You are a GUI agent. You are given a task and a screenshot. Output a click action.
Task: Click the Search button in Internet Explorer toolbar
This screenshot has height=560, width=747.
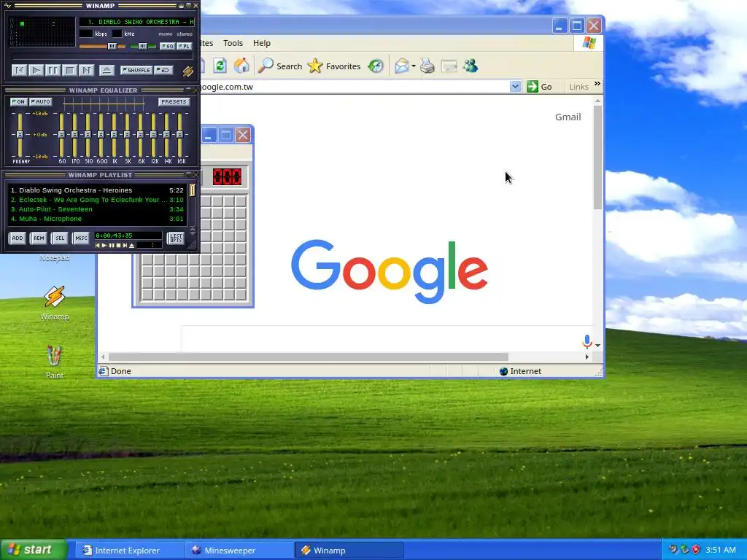tap(280, 66)
